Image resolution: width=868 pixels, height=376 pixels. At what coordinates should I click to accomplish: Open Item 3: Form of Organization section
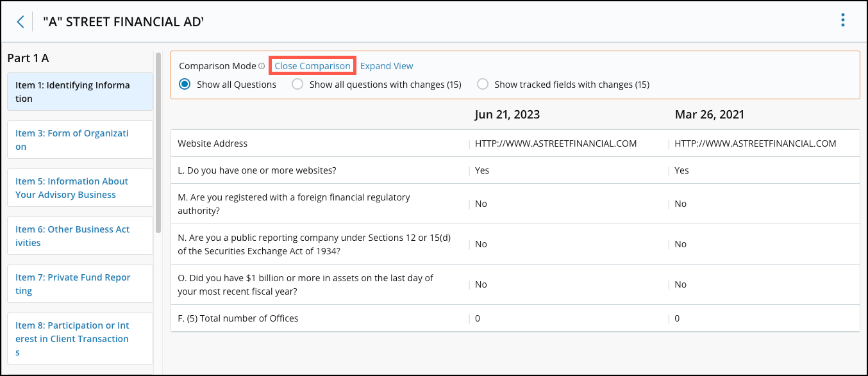pos(80,140)
